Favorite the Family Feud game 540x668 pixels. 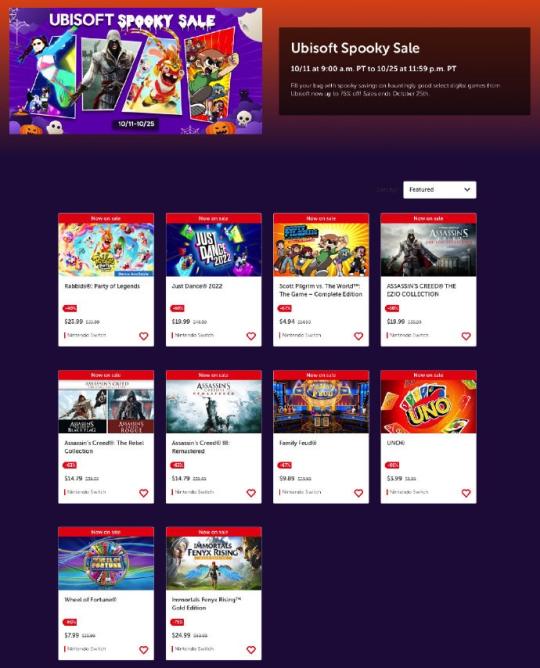[359, 493]
